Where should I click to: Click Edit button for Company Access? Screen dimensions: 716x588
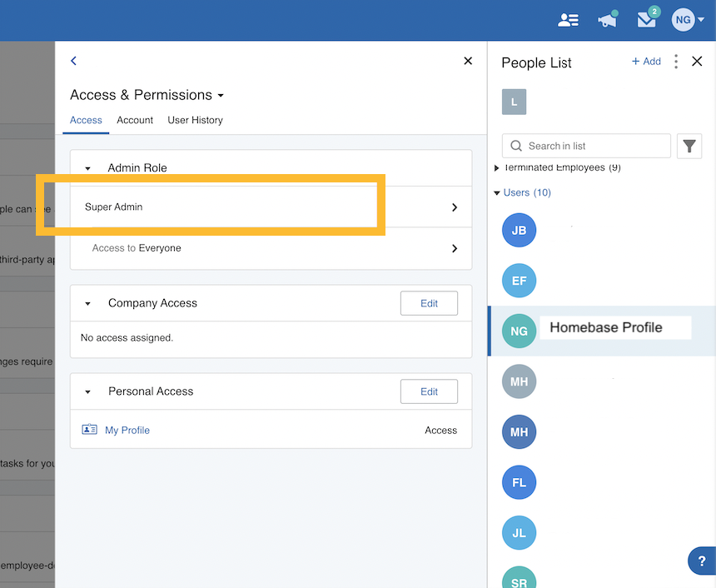(429, 303)
